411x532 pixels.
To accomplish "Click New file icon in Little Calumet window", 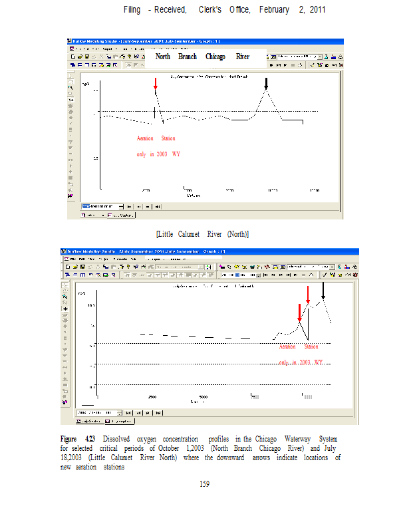I will (x=68, y=267).
